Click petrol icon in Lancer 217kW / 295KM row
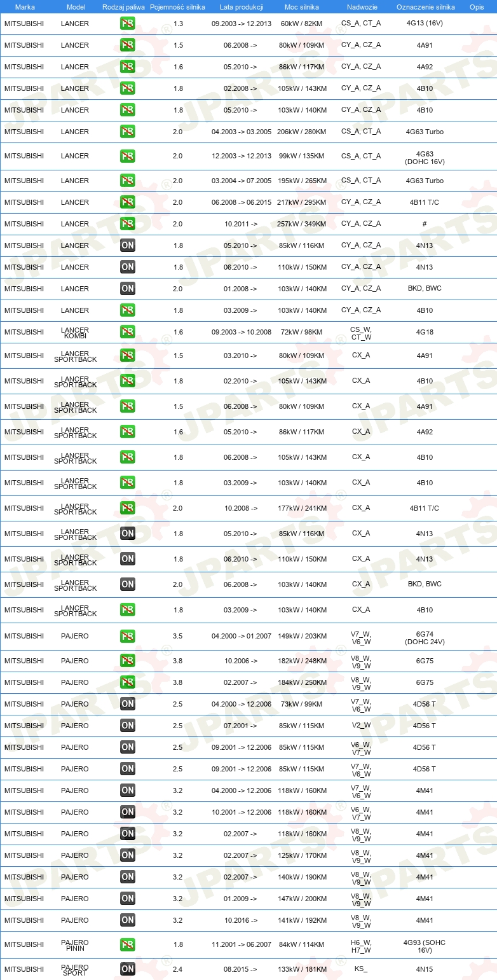Image resolution: width=497 pixels, height=980 pixels. point(127,202)
